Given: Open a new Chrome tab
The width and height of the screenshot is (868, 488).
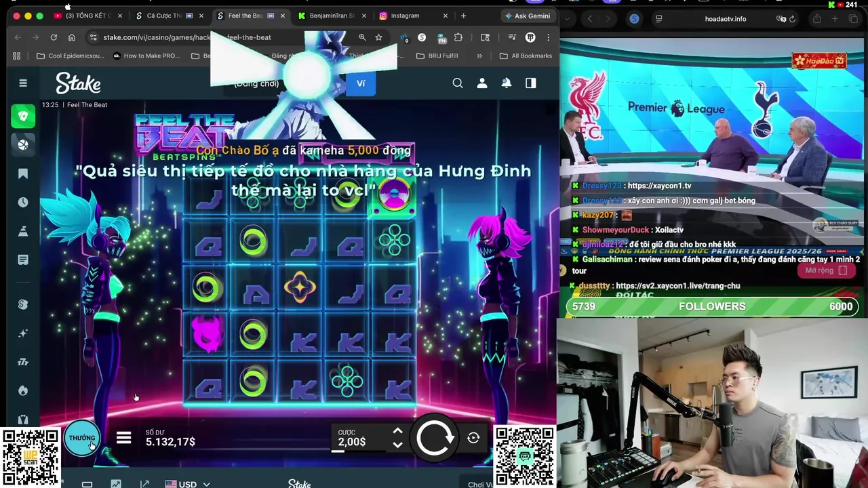Looking at the screenshot, I should pyautogui.click(x=463, y=16).
